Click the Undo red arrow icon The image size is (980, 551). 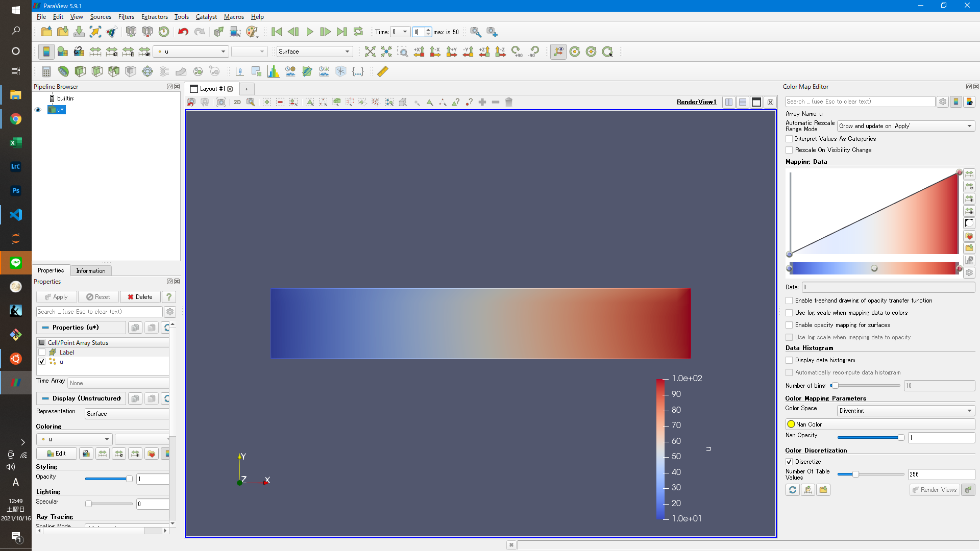click(183, 32)
